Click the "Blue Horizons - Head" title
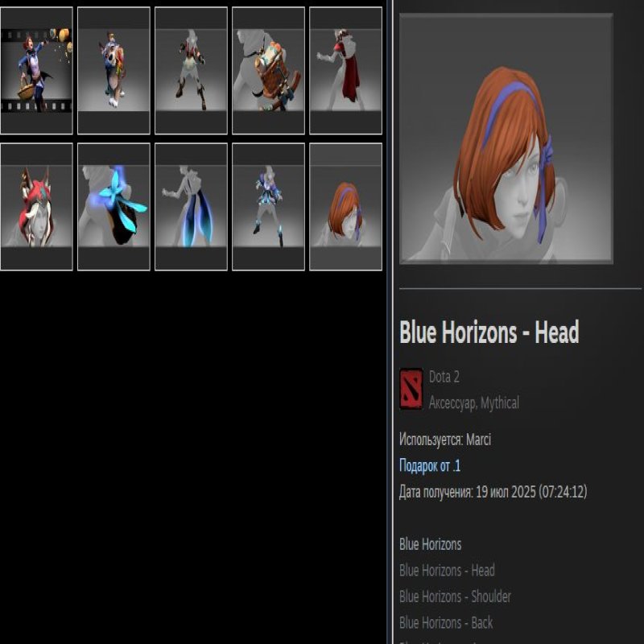The height and width of the screenshot is (644, 644). (x=489, y=333)
